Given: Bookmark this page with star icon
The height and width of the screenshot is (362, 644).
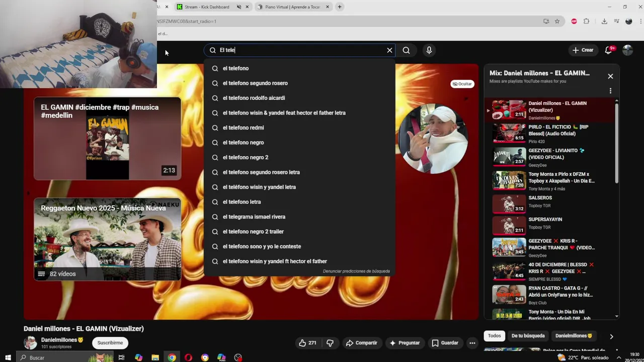Looking at the screenshot, I should [x=557, y=21].
